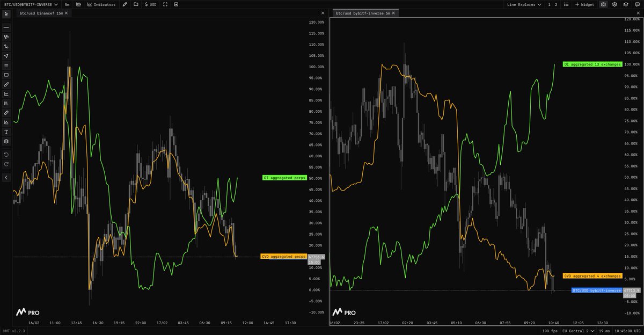Change the 5m timeframe in top toolbar
The image size is (644, 335).
point(67,4)
